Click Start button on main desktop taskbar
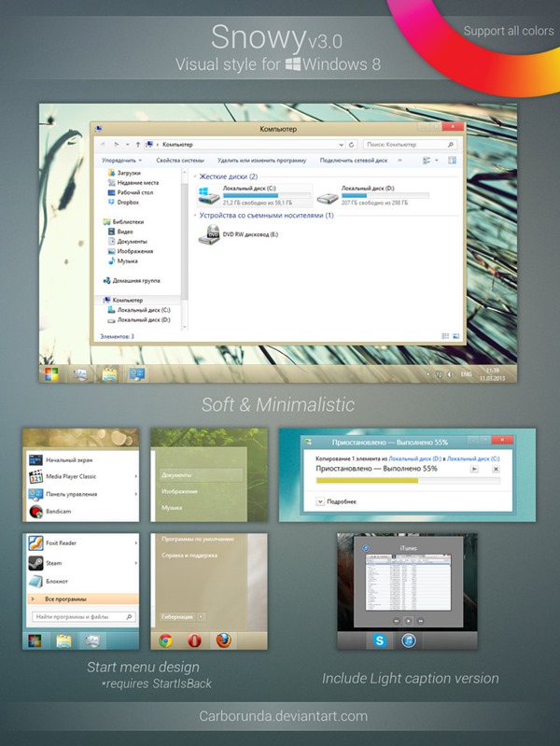560x746 pixels. [x=51, y=375]
